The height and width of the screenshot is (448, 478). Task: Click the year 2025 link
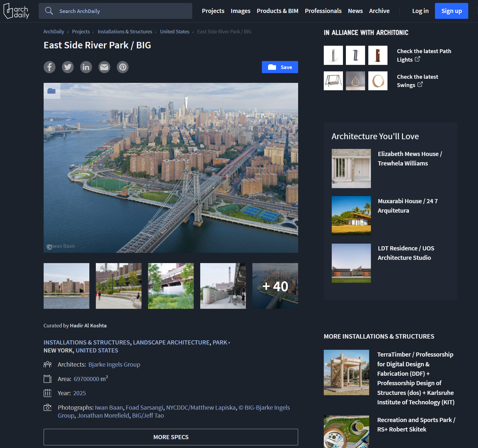[79, 393]
